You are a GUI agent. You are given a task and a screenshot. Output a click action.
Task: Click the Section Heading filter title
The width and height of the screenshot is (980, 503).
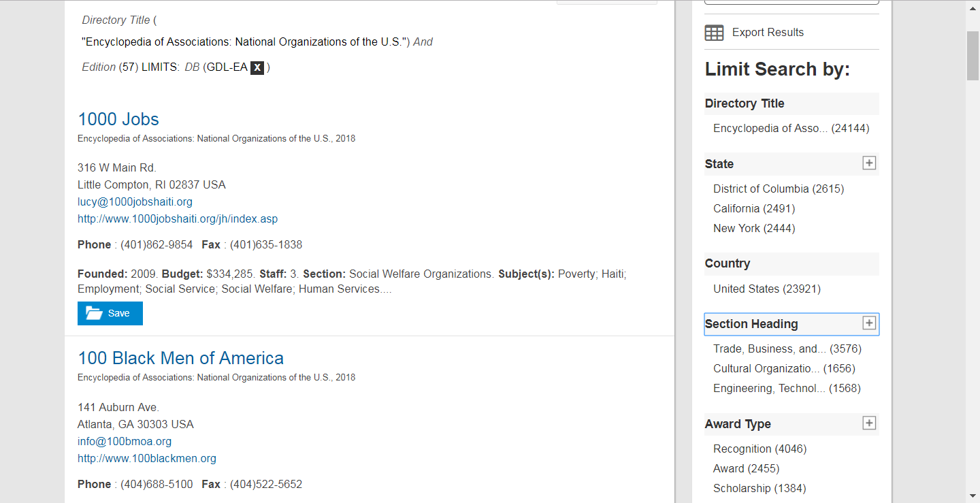coord(751,324)
